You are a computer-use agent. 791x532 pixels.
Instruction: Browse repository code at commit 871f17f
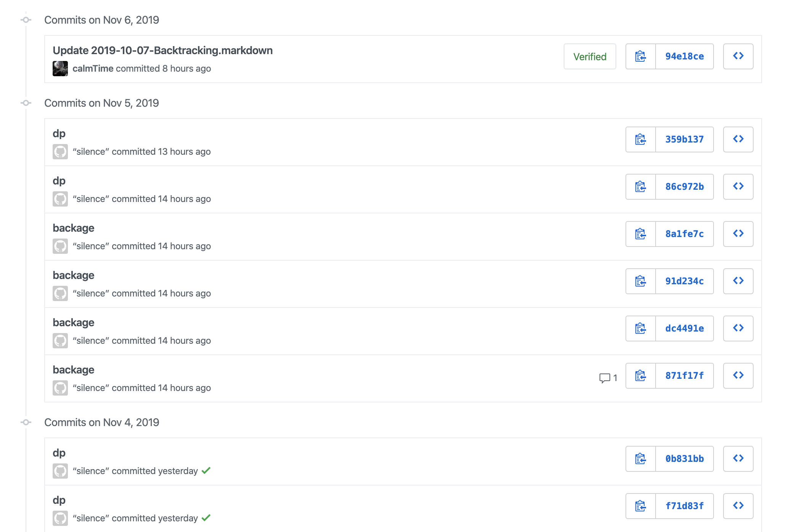[x=738, y=376]
